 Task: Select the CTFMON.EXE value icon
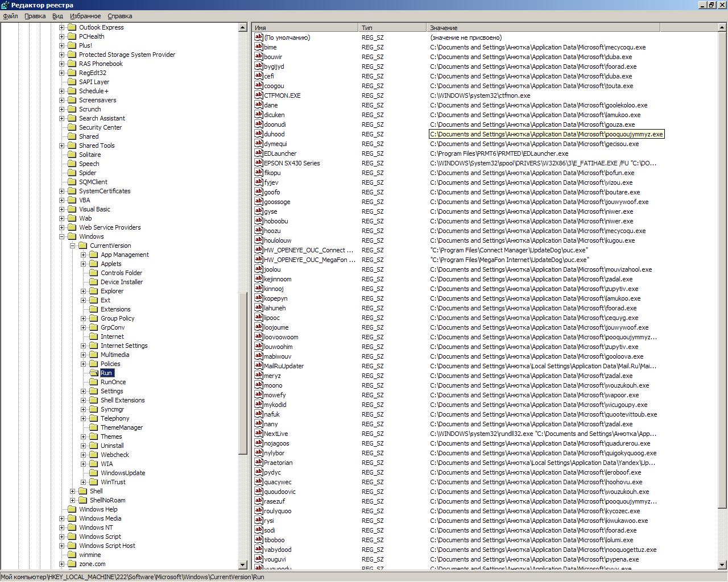click(259, 95)
